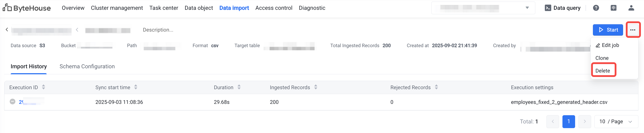Image resolution: width=644 pixels, height=133 pixels.
Task: Open the help question mark icon
Action: (596, 8)
